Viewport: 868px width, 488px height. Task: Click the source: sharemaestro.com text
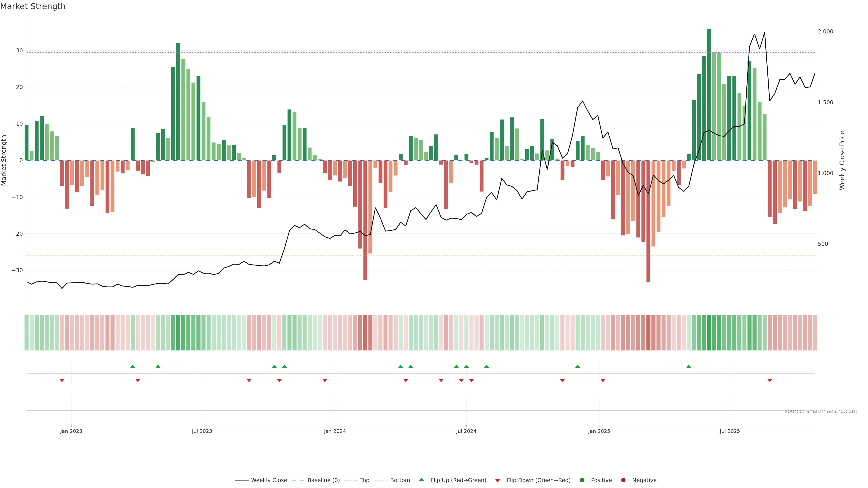click(x=821, y=411)
